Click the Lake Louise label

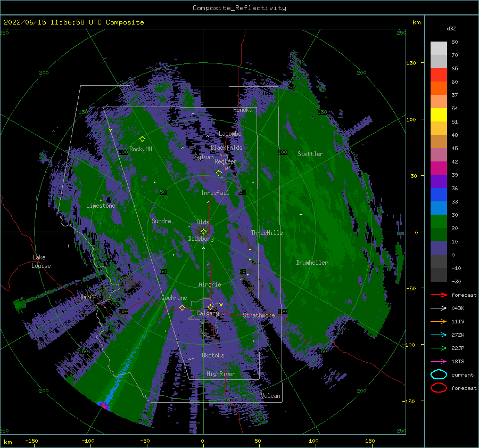coord(42,262)
